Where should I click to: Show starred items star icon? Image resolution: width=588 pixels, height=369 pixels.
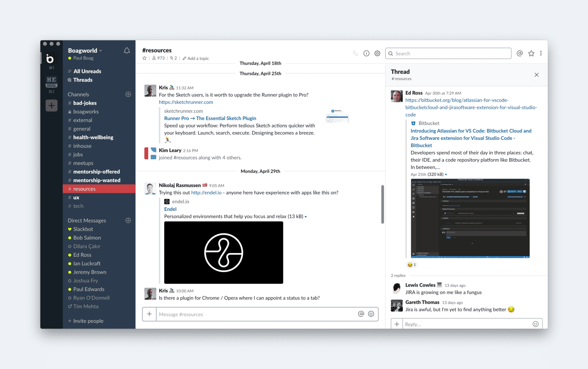coord(531,53)
